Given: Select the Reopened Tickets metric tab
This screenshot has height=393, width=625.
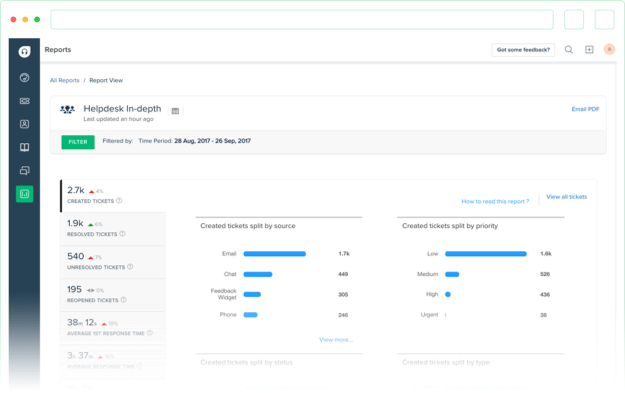Looking at the screenshot, I should coord(113,295).
